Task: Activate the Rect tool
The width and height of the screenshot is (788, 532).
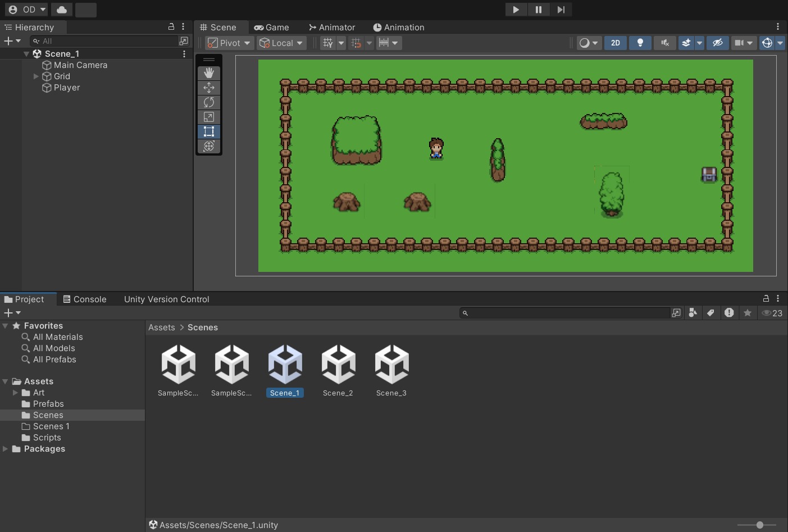Action: point(209,131)
